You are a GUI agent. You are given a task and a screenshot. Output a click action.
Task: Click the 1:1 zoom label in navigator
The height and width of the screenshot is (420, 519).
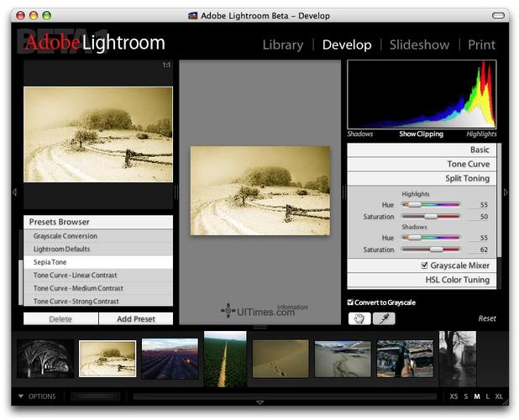[166, 65]
